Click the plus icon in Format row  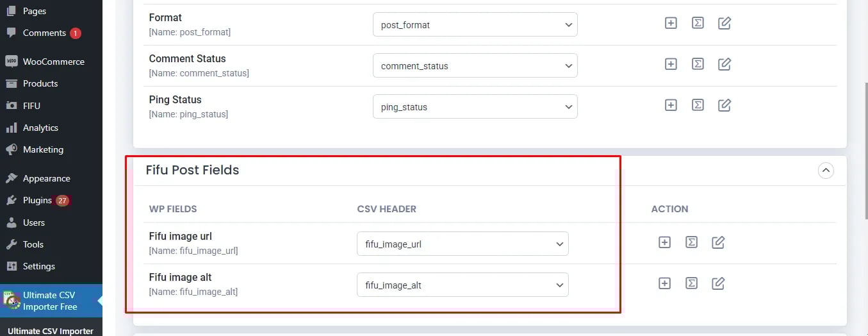(671, 23)
